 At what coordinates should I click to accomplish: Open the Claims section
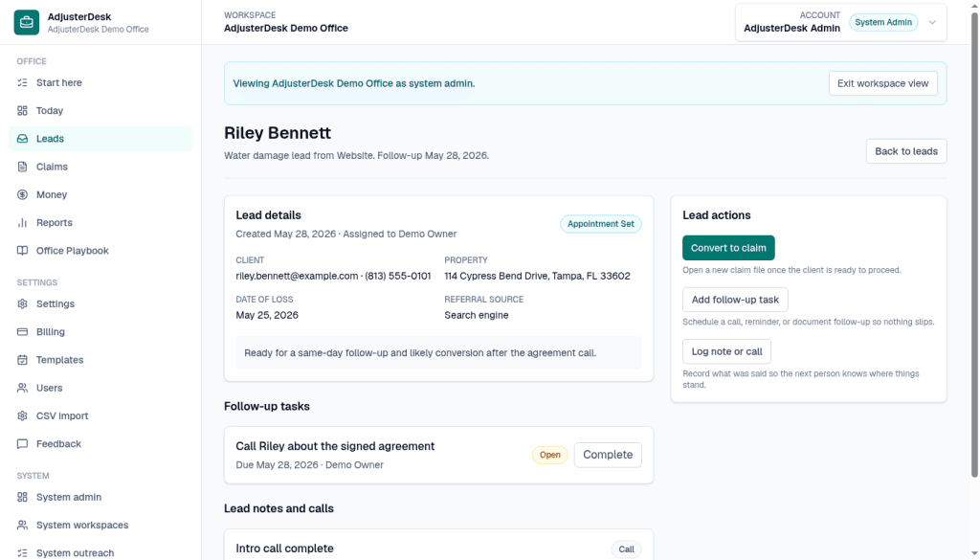(100, 167)
